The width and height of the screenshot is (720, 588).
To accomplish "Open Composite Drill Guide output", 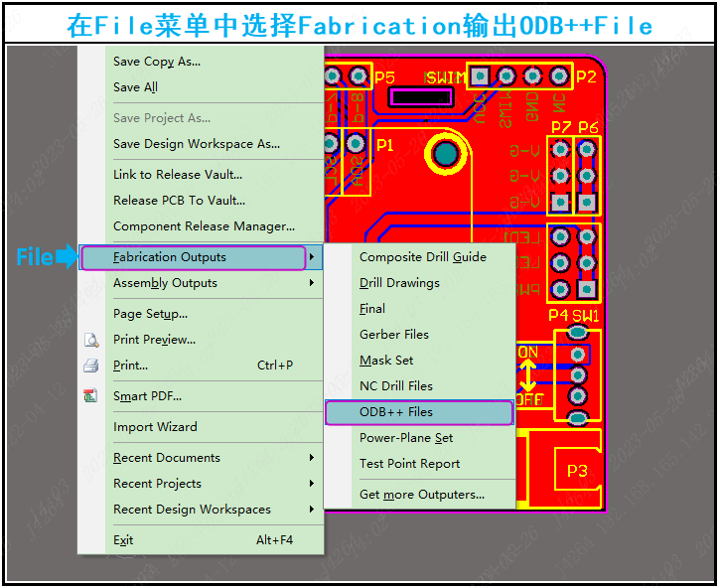I will (x=422, y=257).
